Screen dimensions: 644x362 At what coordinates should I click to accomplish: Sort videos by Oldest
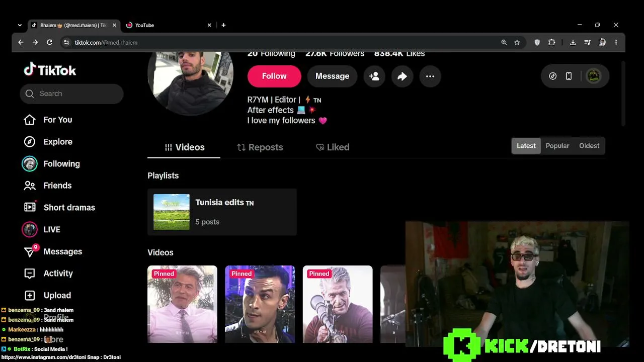point(589,146)
